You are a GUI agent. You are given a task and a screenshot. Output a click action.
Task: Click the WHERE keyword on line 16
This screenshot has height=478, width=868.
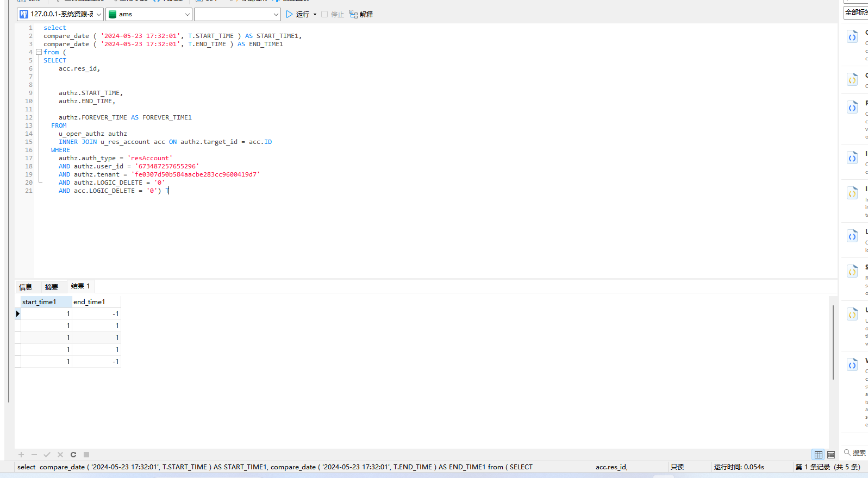pos(60,150)
